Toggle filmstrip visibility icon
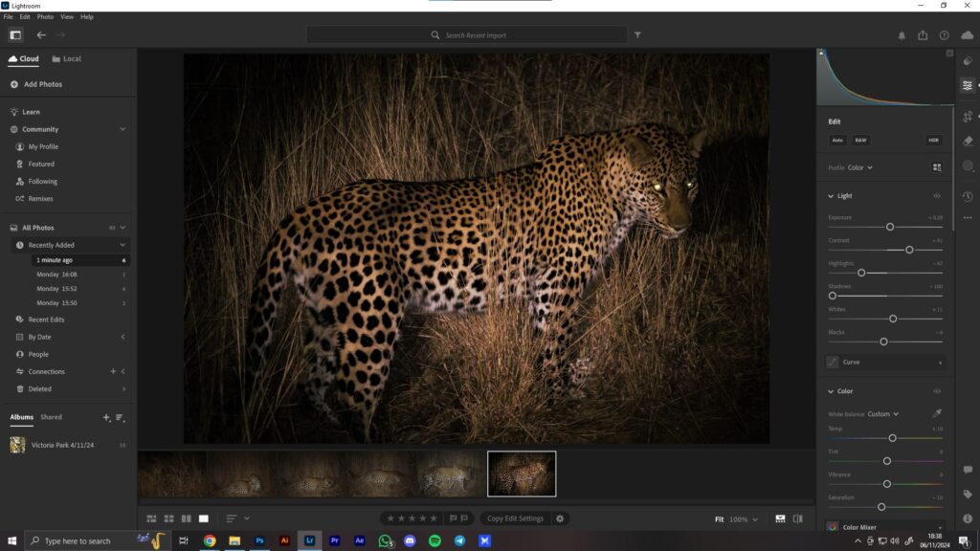This screenshot has height=551, width=980. coord(780,518)
